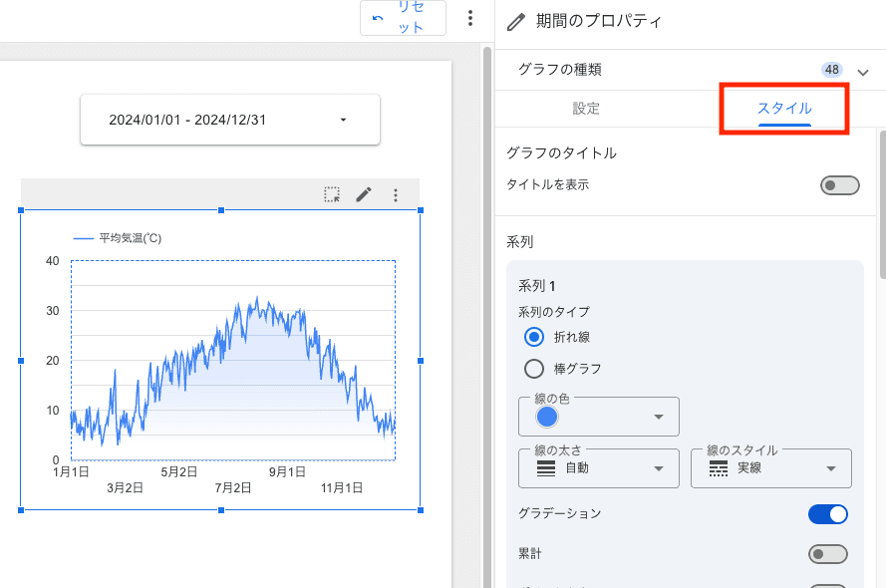
Task: Click the undo arrow icon on リセット
Action: point(378,19)
